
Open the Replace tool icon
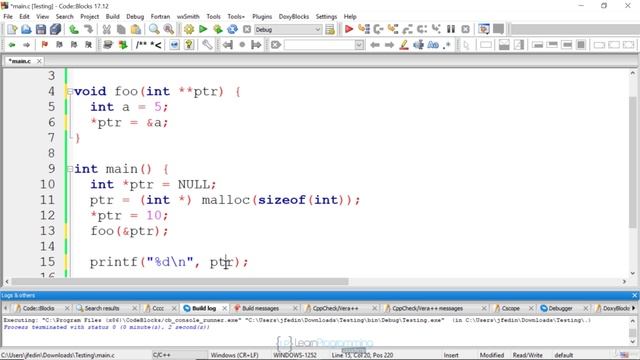pos(169,29)
